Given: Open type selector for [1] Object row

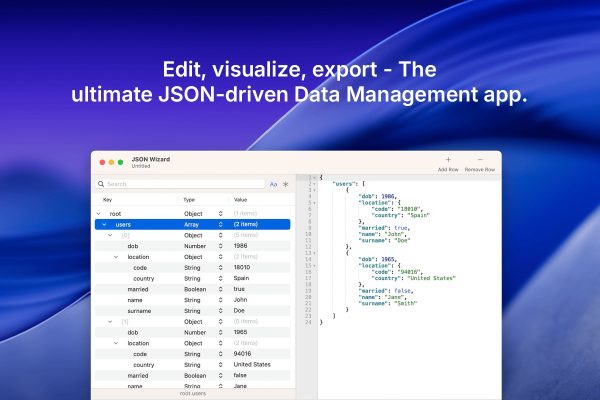Looking at the screenshot, I should (220, 322).
